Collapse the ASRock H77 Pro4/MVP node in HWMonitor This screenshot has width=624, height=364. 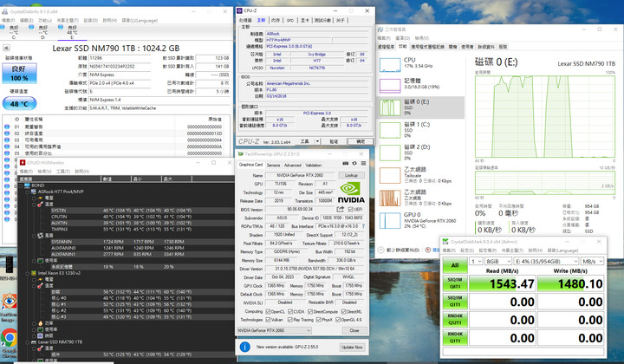28,192
